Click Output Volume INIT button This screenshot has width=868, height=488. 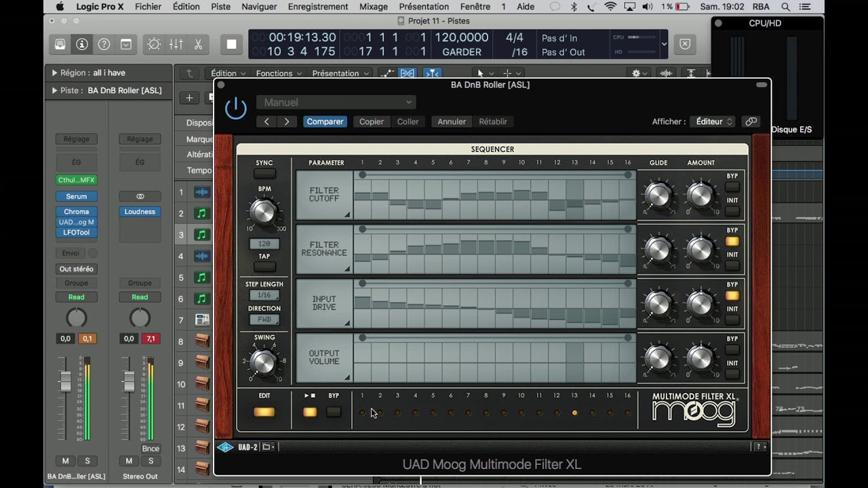click(732, 374)
